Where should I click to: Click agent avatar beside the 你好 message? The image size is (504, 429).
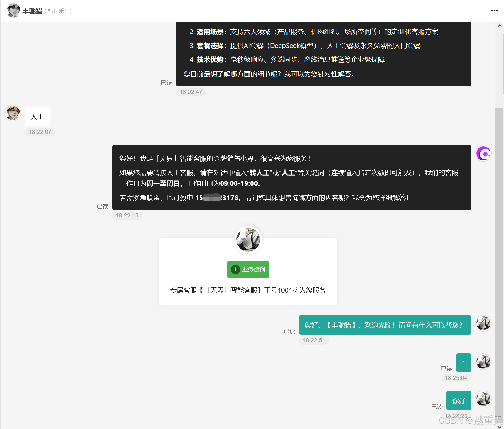pyautogui.click(x=483, y=398)
